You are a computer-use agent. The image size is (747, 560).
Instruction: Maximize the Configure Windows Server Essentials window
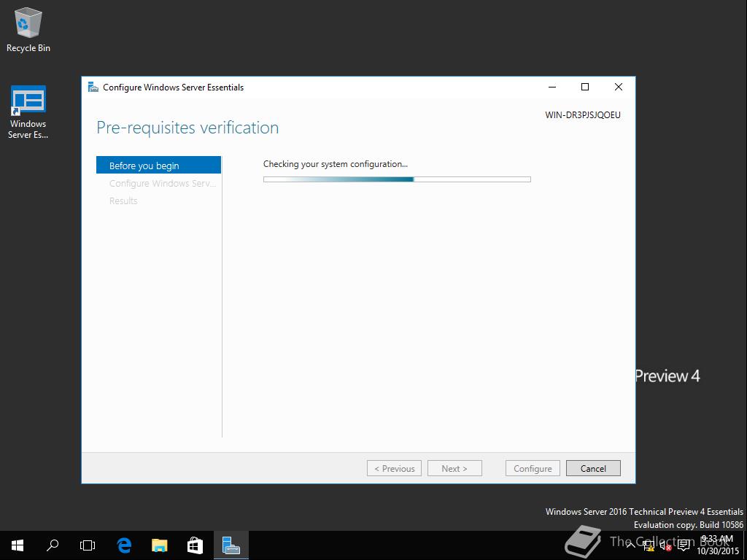point(585,87)
